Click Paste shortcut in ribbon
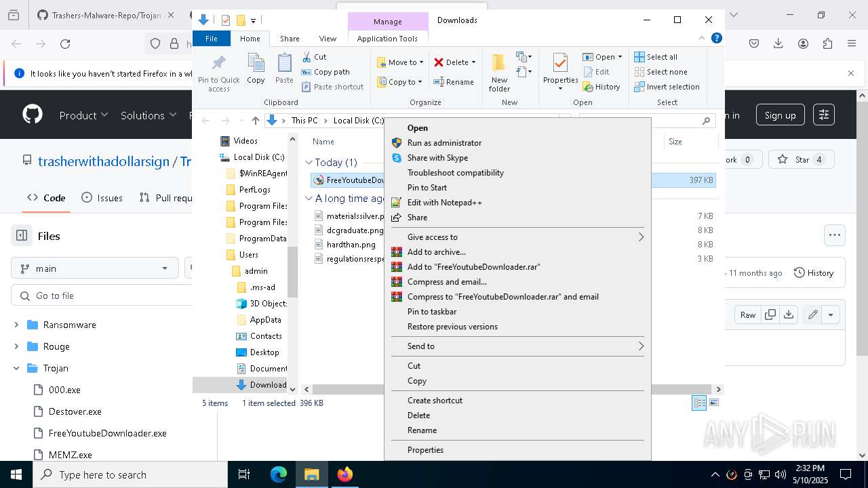The height and width of the screenshot is (488, 868). tap(333, 87)
